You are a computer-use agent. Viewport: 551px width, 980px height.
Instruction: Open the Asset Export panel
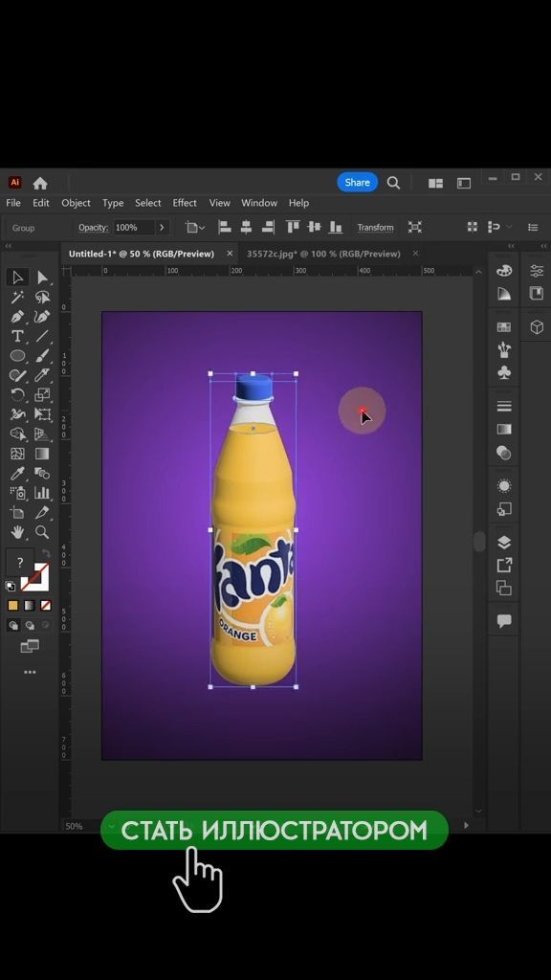pyautogui.click(x=503, y=566)
